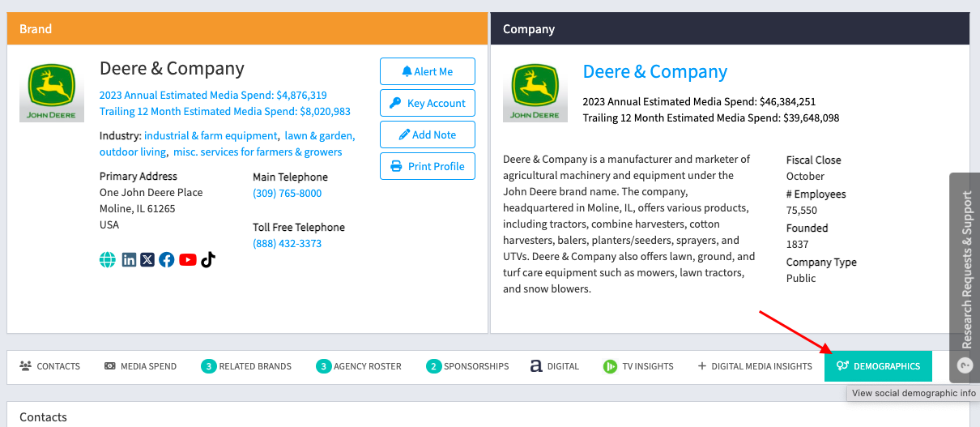Click the Company panel header
Image resolution: width=980 pixels, height=427 pixels.
[x=730, y=28]
